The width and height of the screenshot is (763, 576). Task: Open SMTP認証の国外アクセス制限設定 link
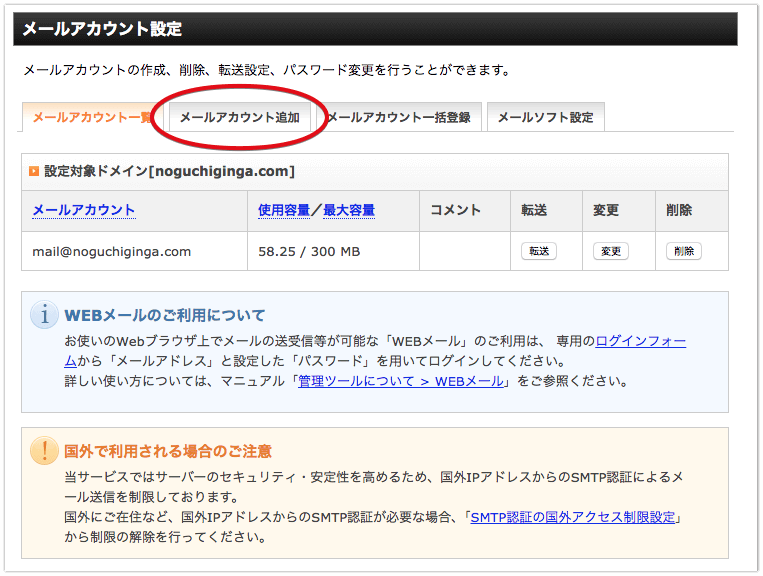click(x=573, y=517)
